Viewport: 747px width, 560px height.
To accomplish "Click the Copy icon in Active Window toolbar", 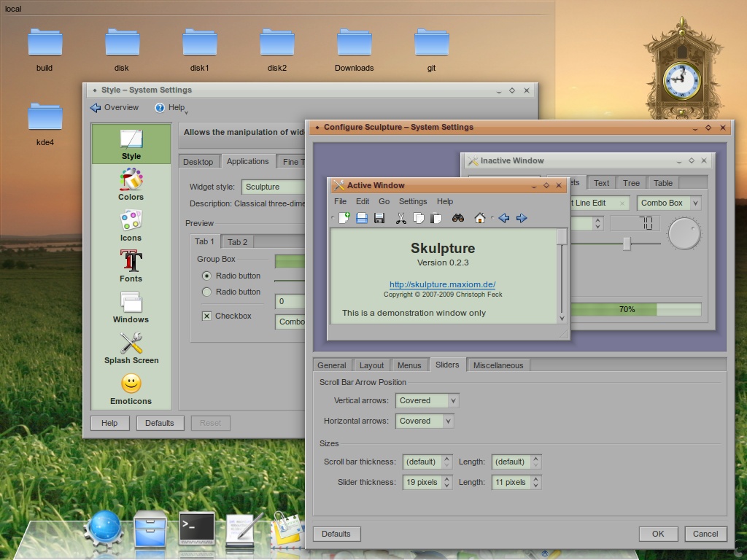I will (418, 218).
